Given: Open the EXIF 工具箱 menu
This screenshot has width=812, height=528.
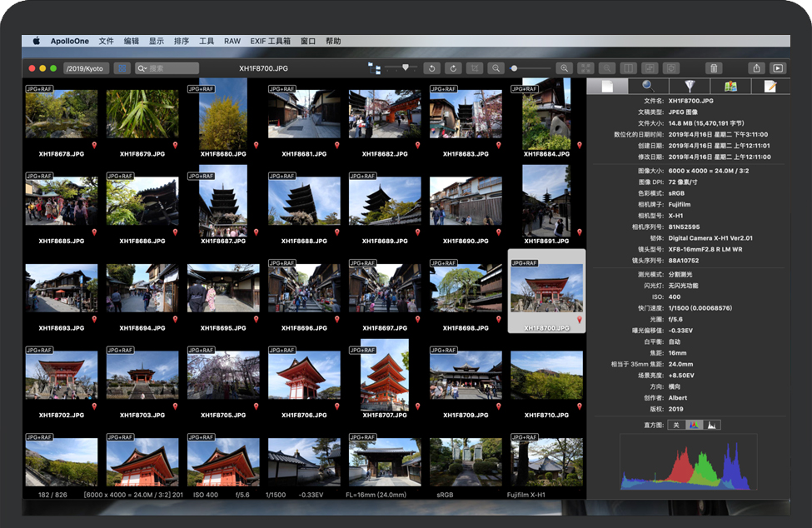Looking at the screenshot, I should (x=270, y=41).
